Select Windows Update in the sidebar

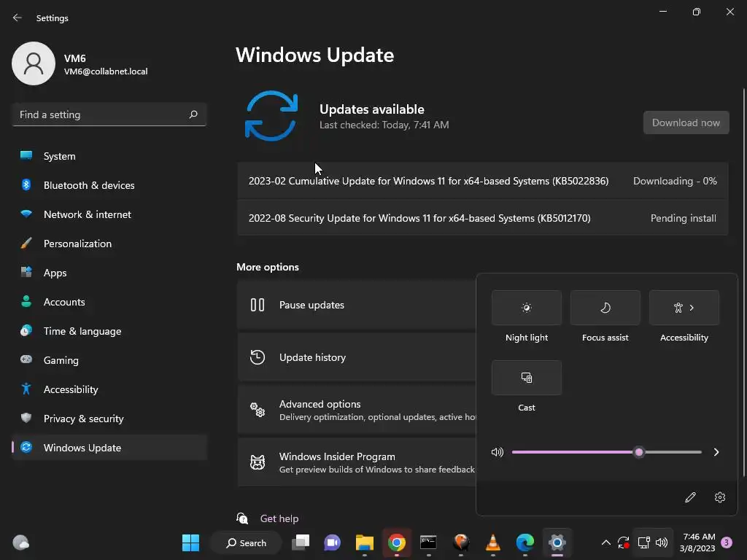tap(109, 448)
